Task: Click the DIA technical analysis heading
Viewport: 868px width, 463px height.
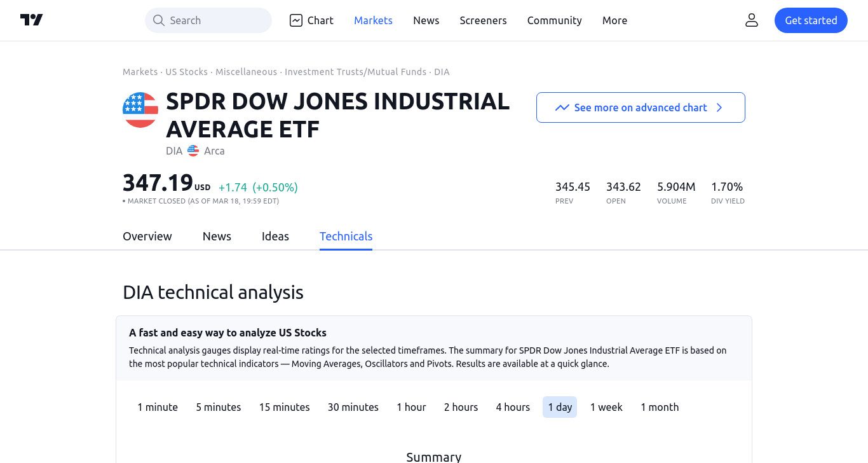Action: [213, 293]
